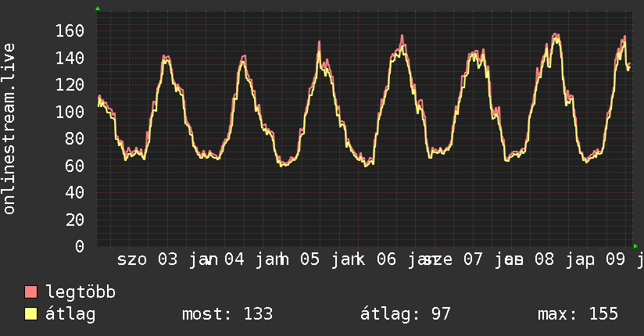The image size is (644, 336).
Task: Select the 04 date label on x-axis
Action: click(x=234, y=260)
